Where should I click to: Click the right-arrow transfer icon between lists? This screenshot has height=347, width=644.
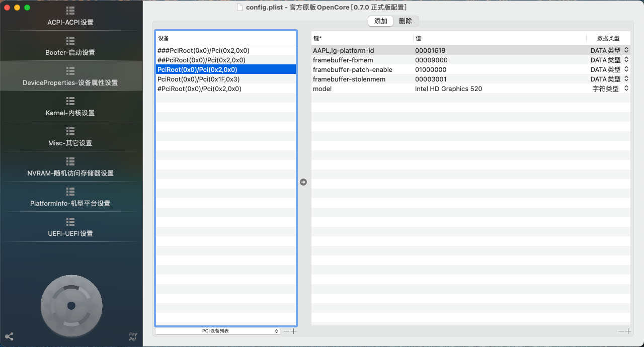tap(303, 182)
